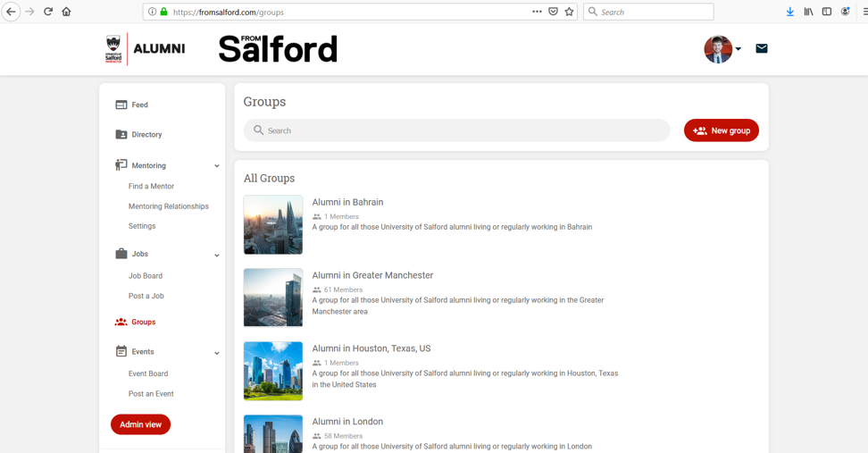The height and width of the screenshot is (453, 868).
Task: Show site information icon in address bar
Action: (x=152, y=12)
